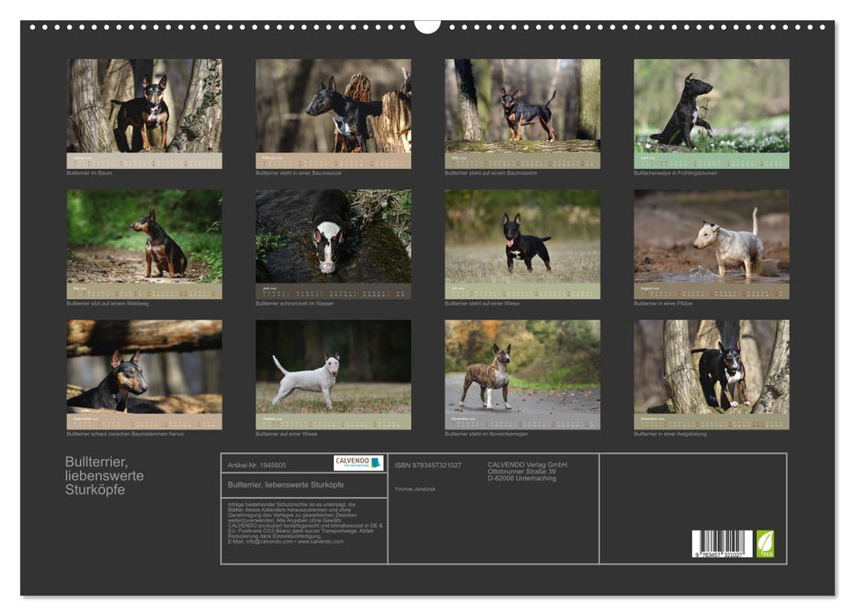Screen dimensions: 855x616
Task: Click the ISBN 9783457321027 text
Action: point(428,464)
